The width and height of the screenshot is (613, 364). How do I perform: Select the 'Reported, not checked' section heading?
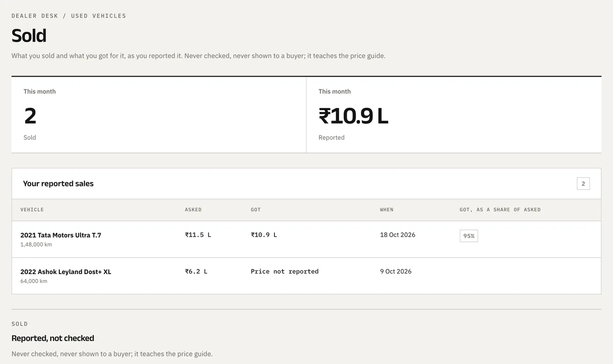[x=53, y=338]
